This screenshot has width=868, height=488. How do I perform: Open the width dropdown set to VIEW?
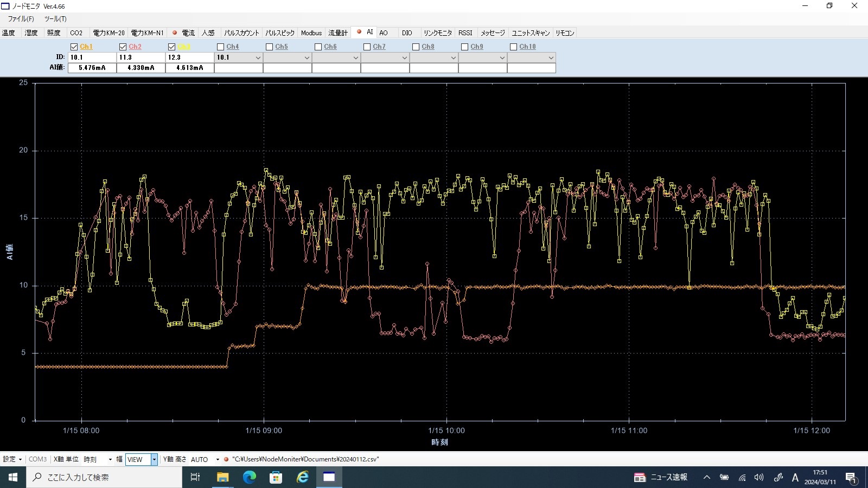(154, 459)
